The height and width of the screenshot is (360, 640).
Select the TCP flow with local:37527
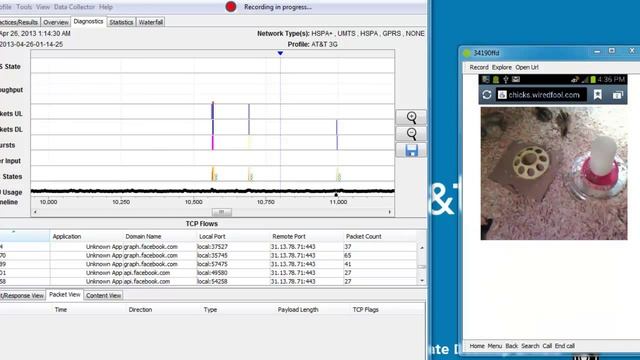click(x=208, y=247)
